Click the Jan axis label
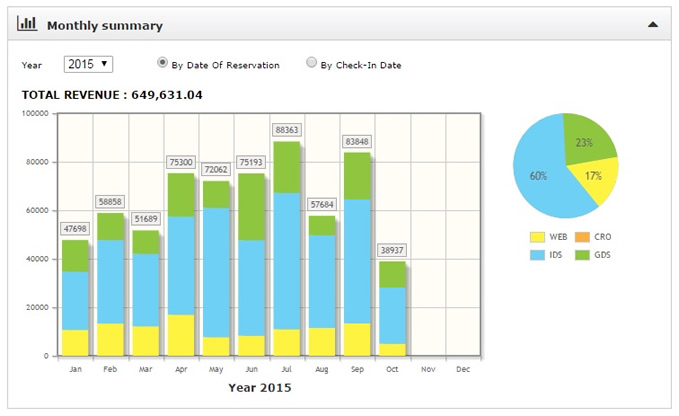This screenshot has height=416, width=679. coord(75,369)
